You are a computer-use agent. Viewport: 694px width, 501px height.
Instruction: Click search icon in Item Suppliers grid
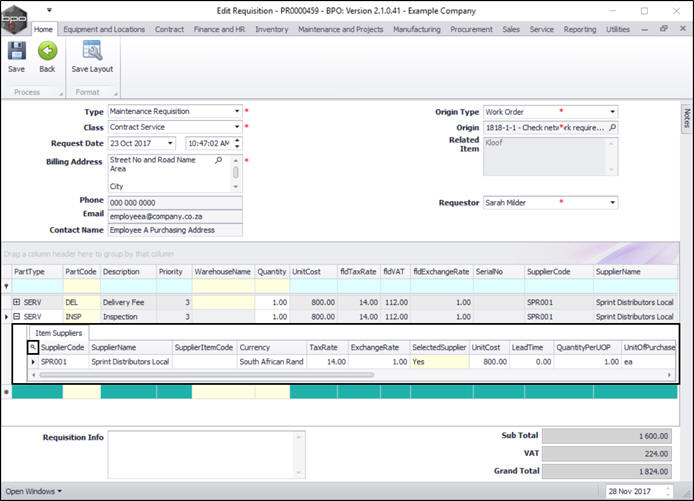click(x=32, y=347)
